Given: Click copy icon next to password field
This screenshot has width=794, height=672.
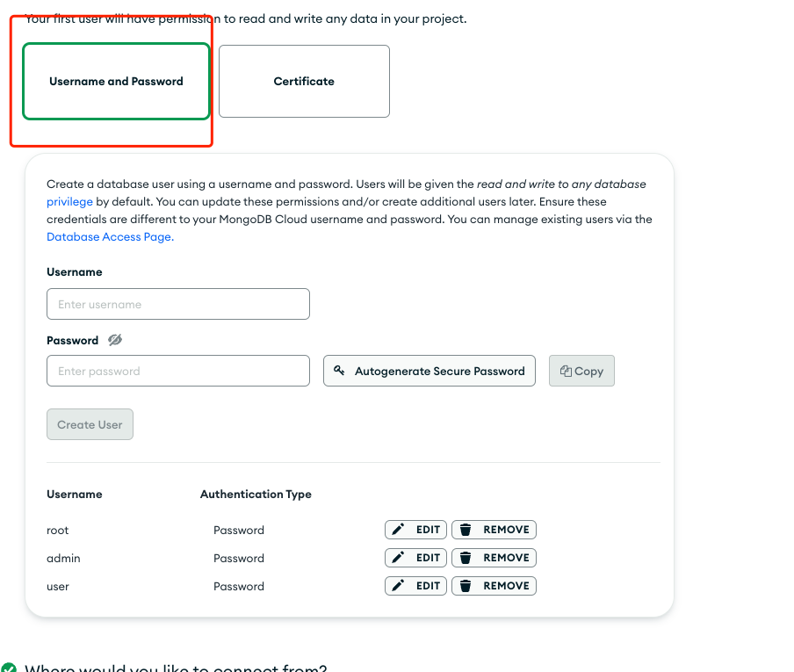Looking at the screenshot, I should click(x=567, y=372).
